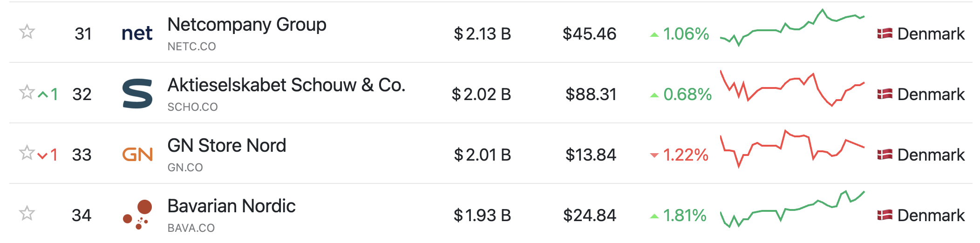980x243 pixels.
Task: Click Netcompany's green price chart
Action: [792, 28]
